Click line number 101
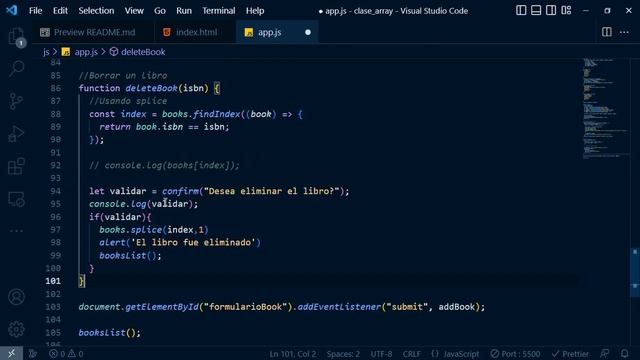Viewport: 640px width, 360px height. (x=53, y=281)
